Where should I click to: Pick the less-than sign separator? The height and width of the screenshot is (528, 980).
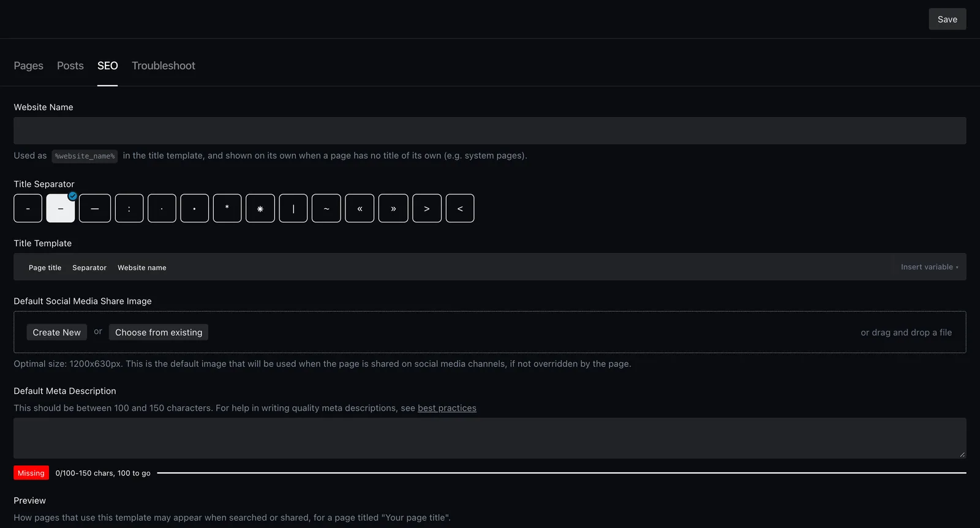[460, 208]
